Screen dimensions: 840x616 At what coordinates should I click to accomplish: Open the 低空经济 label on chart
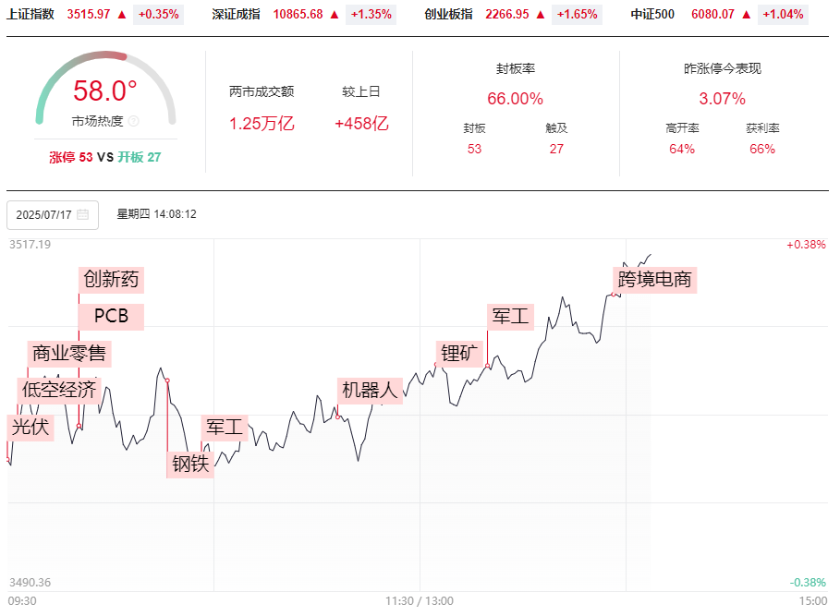pos(59,390)
